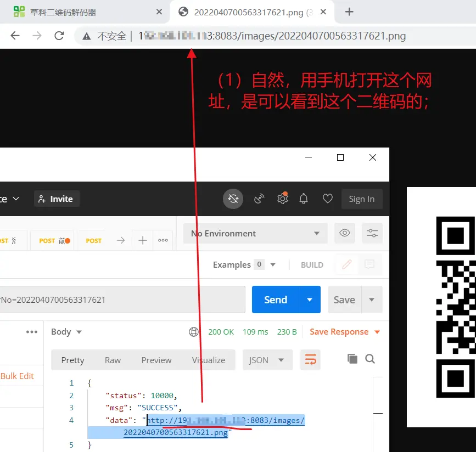The image size is (476, 452).
Task: Focus the browser address bar URL
Action: coord(272,36)
